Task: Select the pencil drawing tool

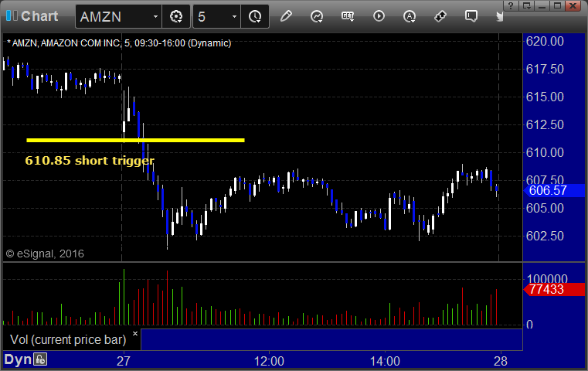Action: click(286, 16)
